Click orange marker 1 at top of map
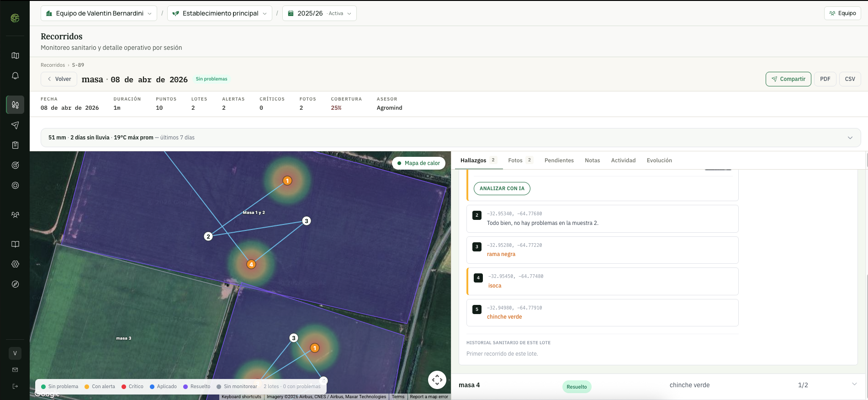868x400 pixels. click(287, 181)
